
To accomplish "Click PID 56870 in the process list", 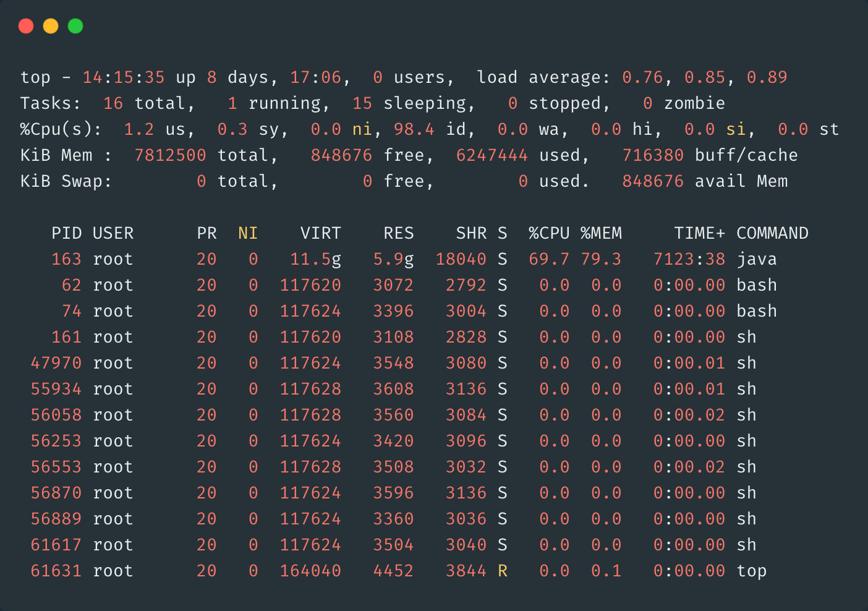I will pos(56,493).
